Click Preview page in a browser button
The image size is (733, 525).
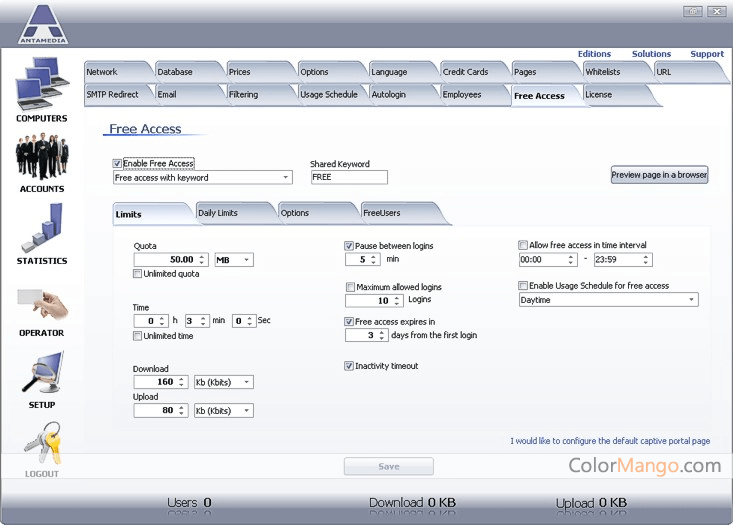point(659,175)
